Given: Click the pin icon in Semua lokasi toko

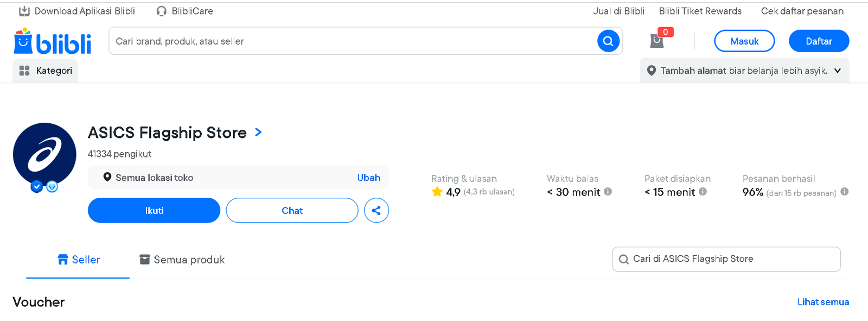Looking at the screenshot, I should click(x=107, y=177).
